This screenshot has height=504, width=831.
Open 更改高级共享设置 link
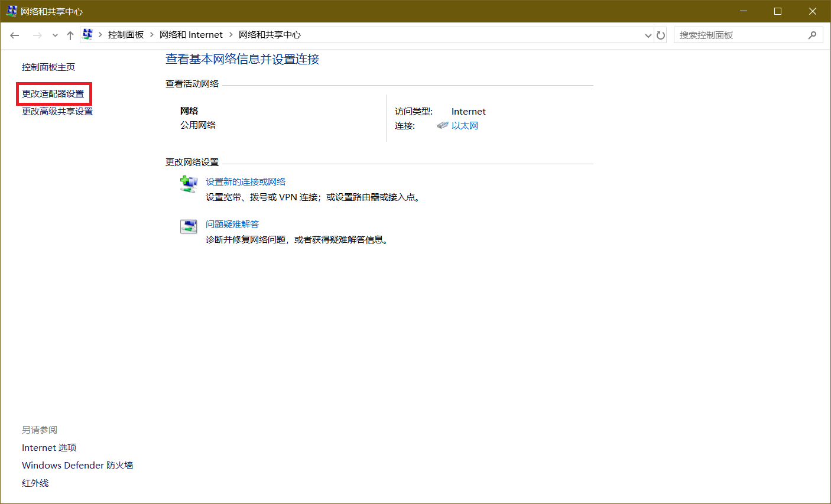pos(57,112)
